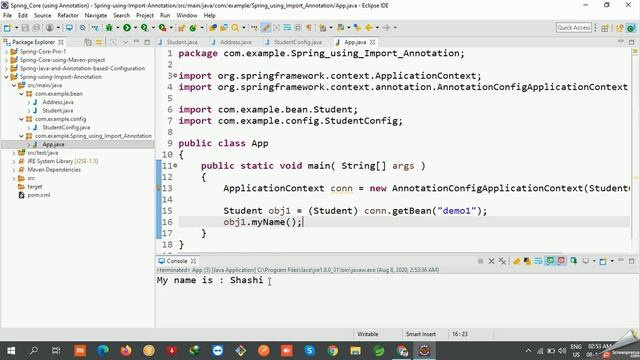Image resolution: width=640 pixels, height=360 pixels.
Task: Toggle Scroll Lock in Console toolbar
Action: 527,261
